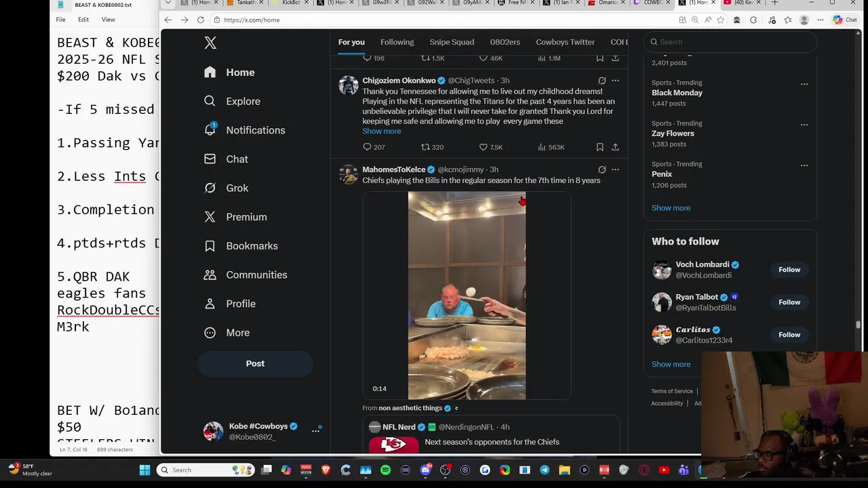The image size is (868, 488).
Task: Click the taskbar Search box
Action: click(x=206, y=470)
